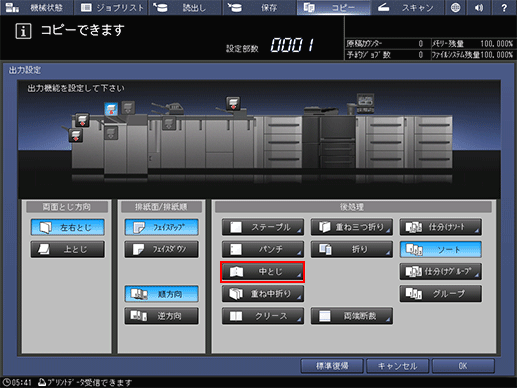The image size is (517, 388).
Task: Toggle グループ group output
Action: pos(441,294)
